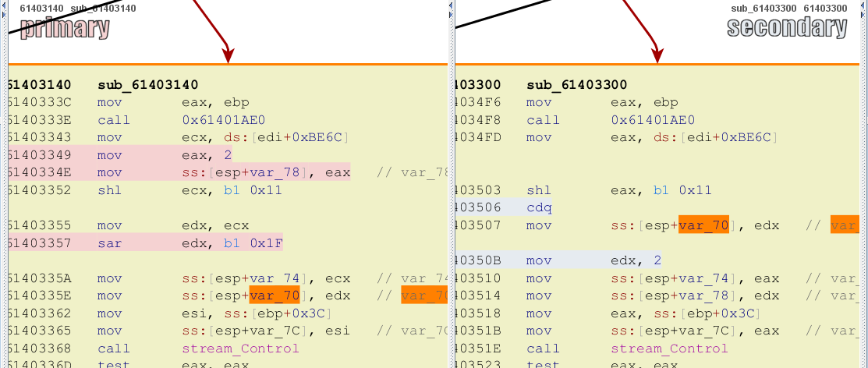Click orange var_70 operand in secondary code
Image resolution: width=868 pixels, height=368 pixels.
pos(703,225)
